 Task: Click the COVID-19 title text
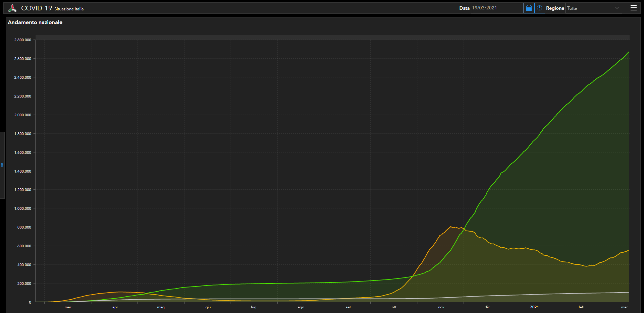coord(37,8)
